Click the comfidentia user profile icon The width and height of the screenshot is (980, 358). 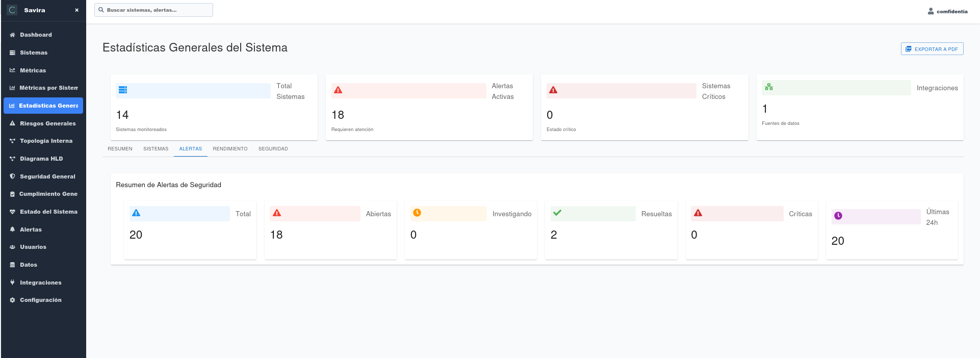coord(931,11)
